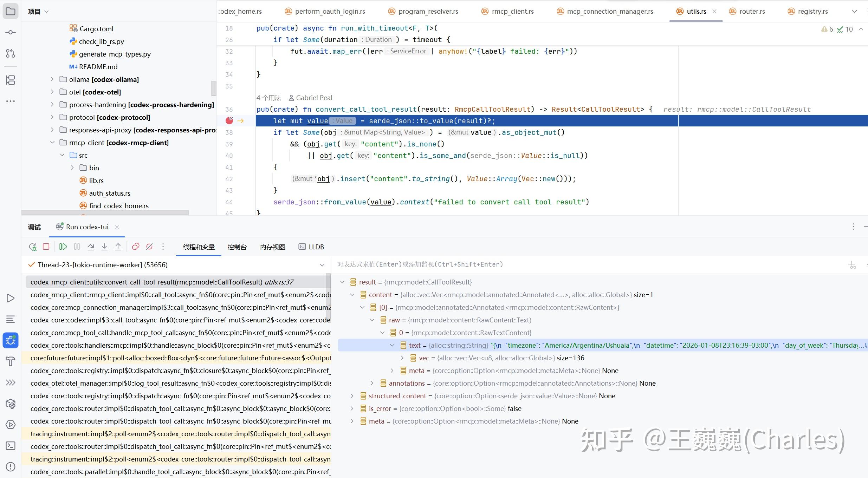Toggle the breakpoint on line 37
This screenshot has height=478, width=868.
pos(229,121)
